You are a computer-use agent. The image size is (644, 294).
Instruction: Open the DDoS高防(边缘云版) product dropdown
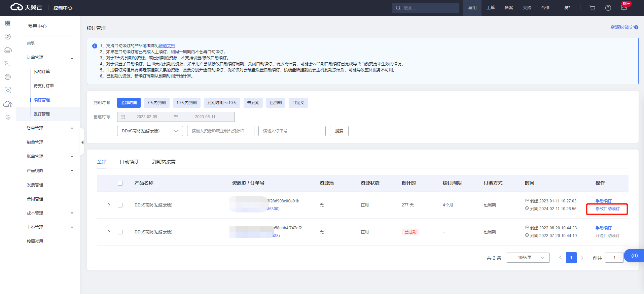[x=150, y=131]
